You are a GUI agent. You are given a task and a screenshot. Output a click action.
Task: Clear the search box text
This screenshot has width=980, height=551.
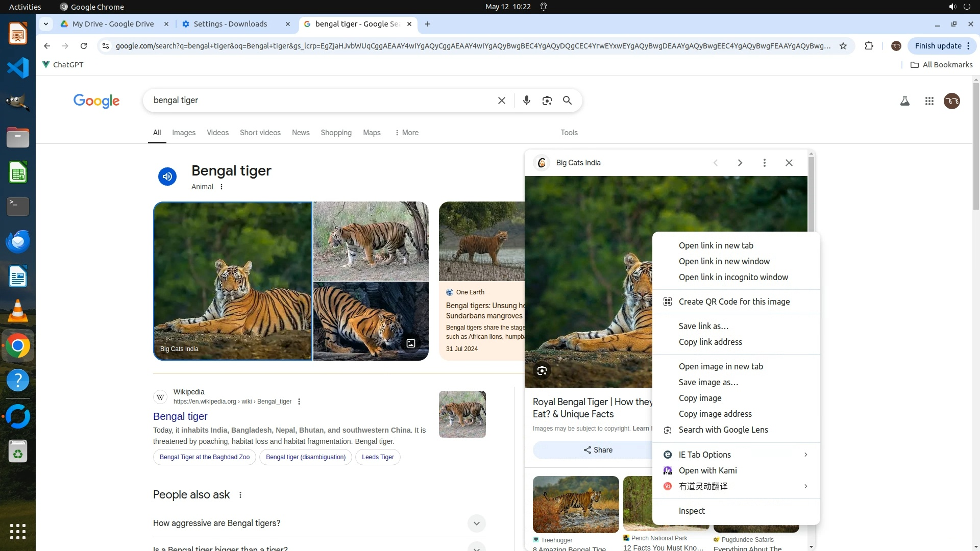(x=501, y=101)
